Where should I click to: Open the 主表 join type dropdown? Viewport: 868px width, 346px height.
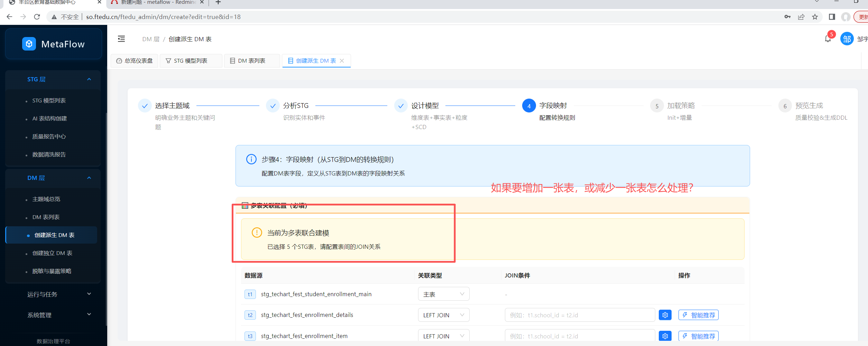click(443, 294)
